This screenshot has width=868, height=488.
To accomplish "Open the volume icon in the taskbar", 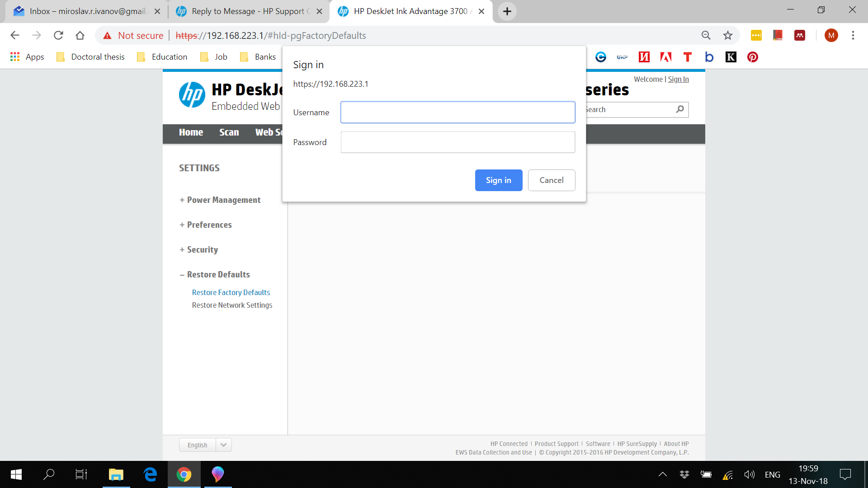I will pos(750,474).
